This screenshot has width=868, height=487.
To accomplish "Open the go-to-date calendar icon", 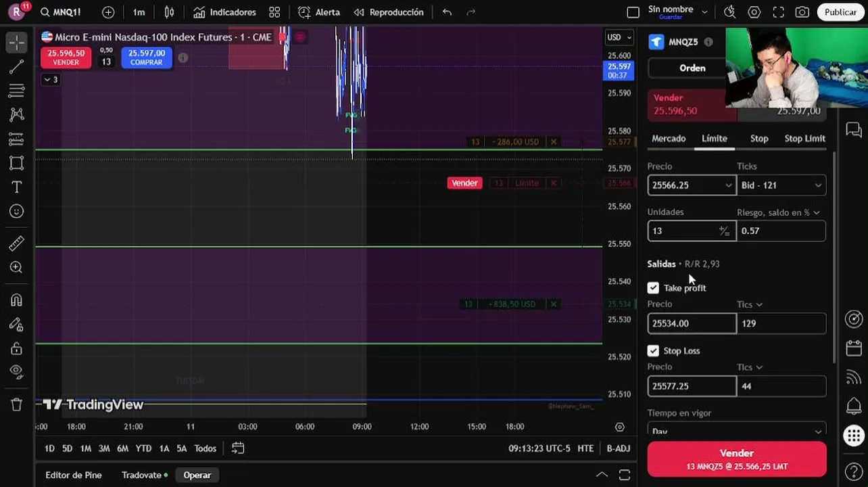I will pos(238,448).
